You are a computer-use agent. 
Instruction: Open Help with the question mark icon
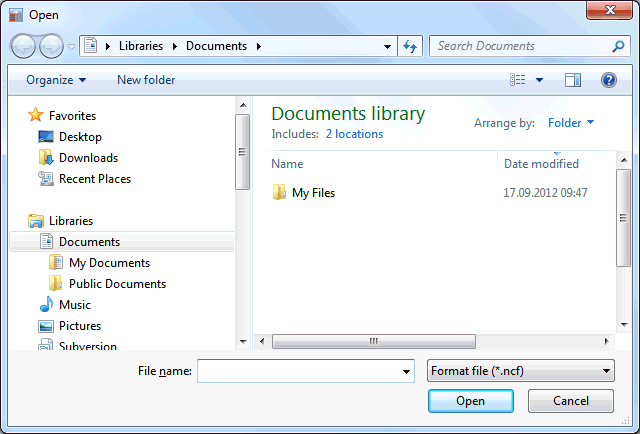click(x=609, y=80)
